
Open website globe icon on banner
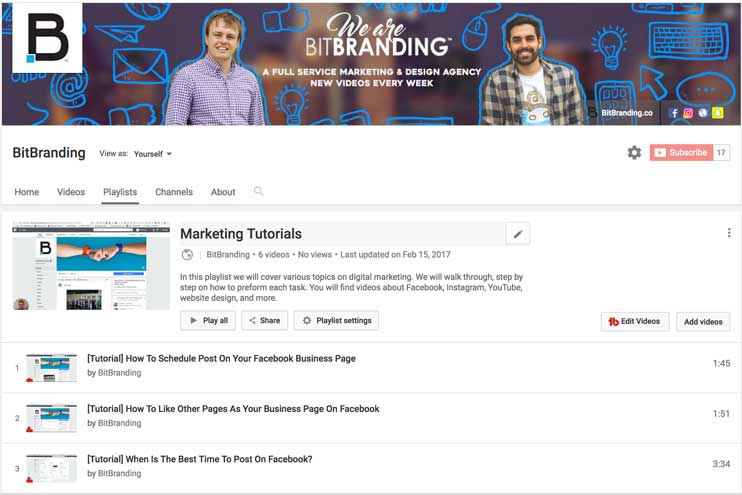(x=703, y=113)
